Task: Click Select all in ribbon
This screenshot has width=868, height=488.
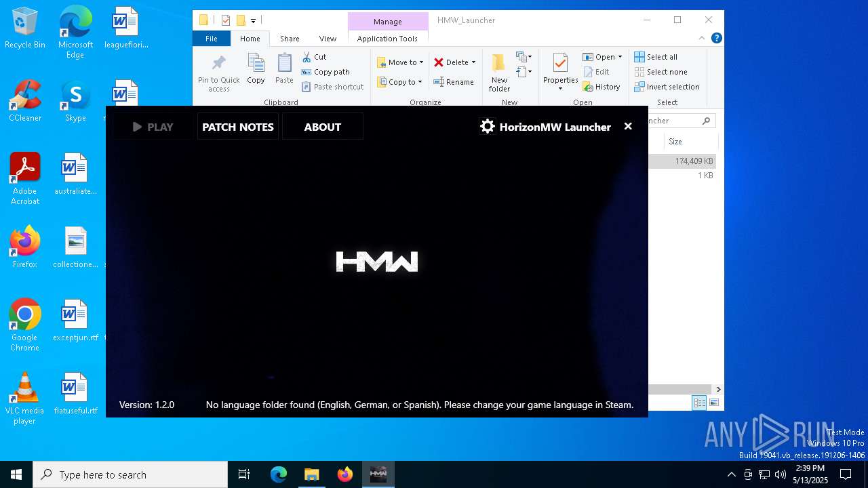Action: point(656,57)
